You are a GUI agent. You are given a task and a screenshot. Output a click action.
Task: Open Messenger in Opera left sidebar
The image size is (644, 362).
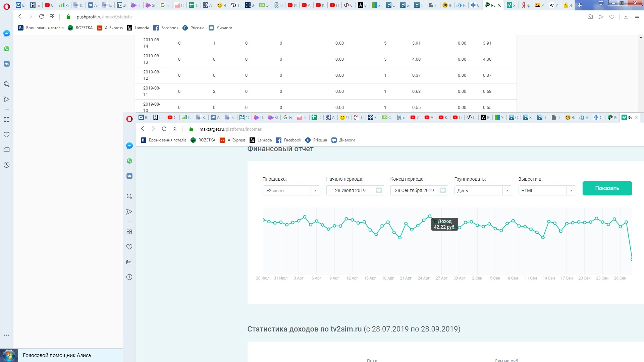click(x=7, y=34)
